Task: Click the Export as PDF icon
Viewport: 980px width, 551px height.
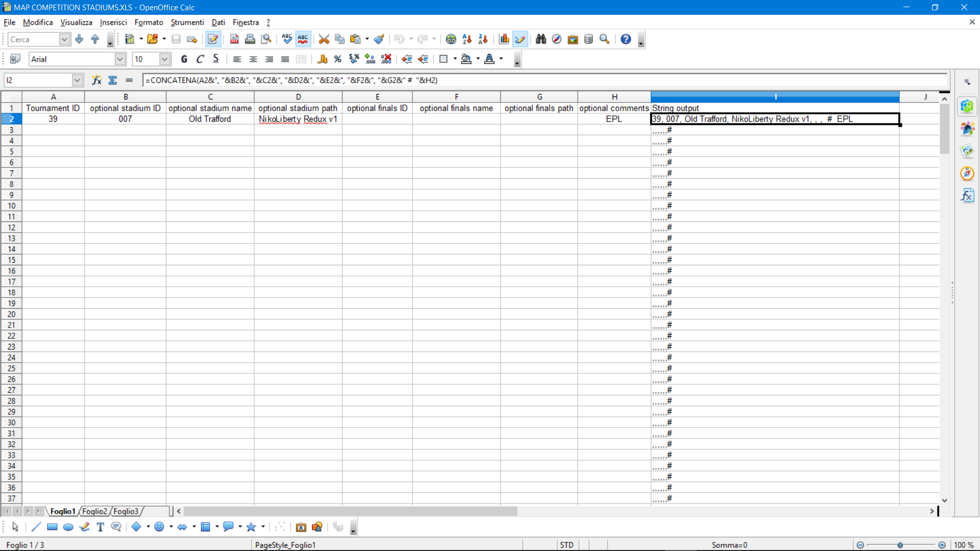Action: (234, 39)
